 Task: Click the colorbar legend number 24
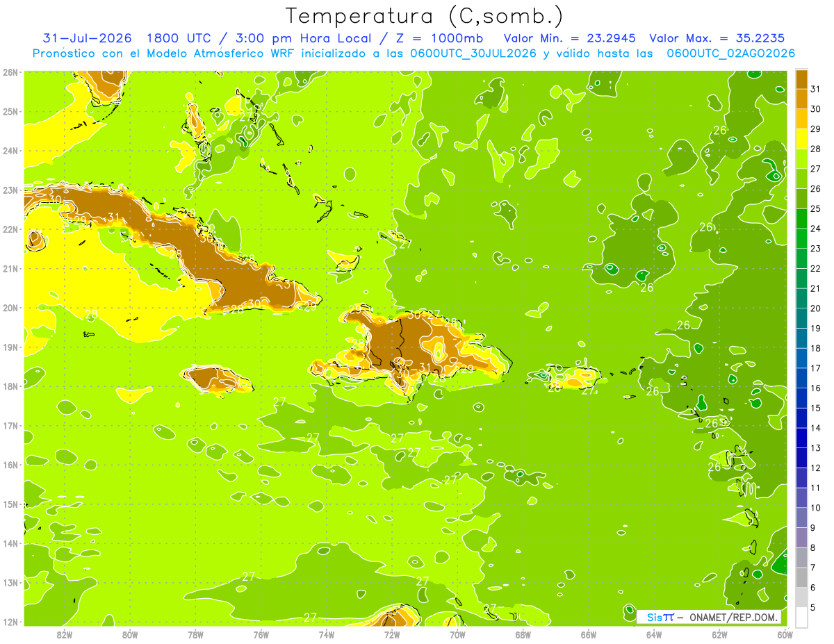point(815,229)
